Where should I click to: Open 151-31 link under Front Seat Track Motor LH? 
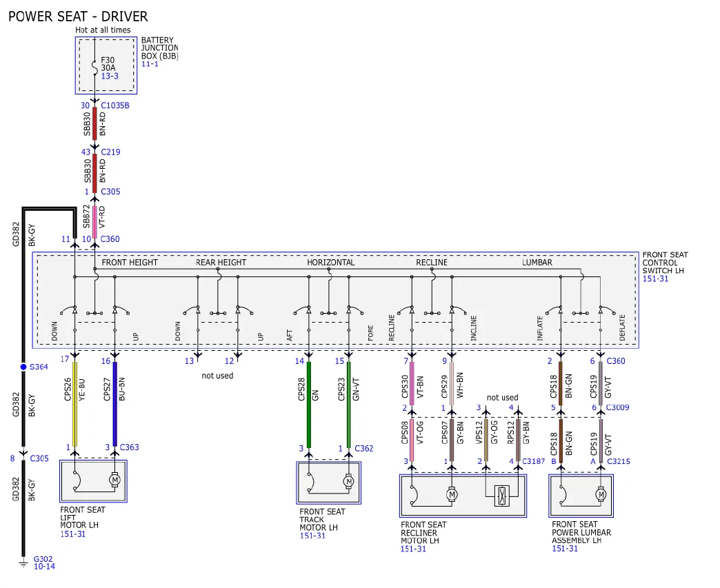pyautogui.click(x=312, y=536)
